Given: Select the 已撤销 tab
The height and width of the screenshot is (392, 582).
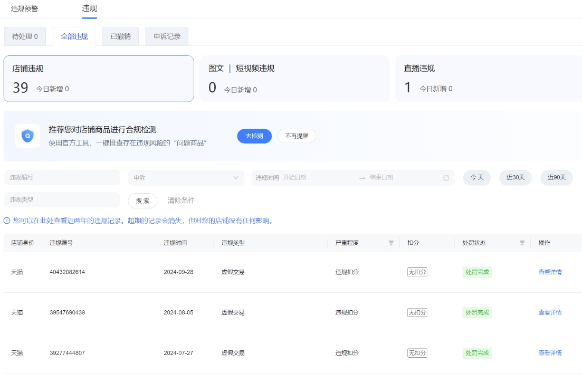Looking at the screenshot, I should 120,36.
